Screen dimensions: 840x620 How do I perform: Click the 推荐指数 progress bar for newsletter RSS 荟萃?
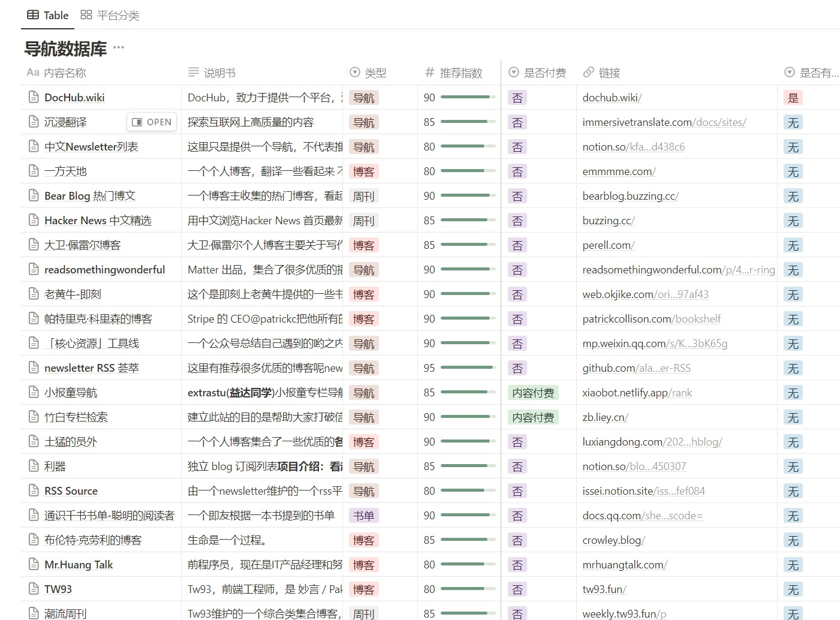pyautogui.click(x=466, y=367)
